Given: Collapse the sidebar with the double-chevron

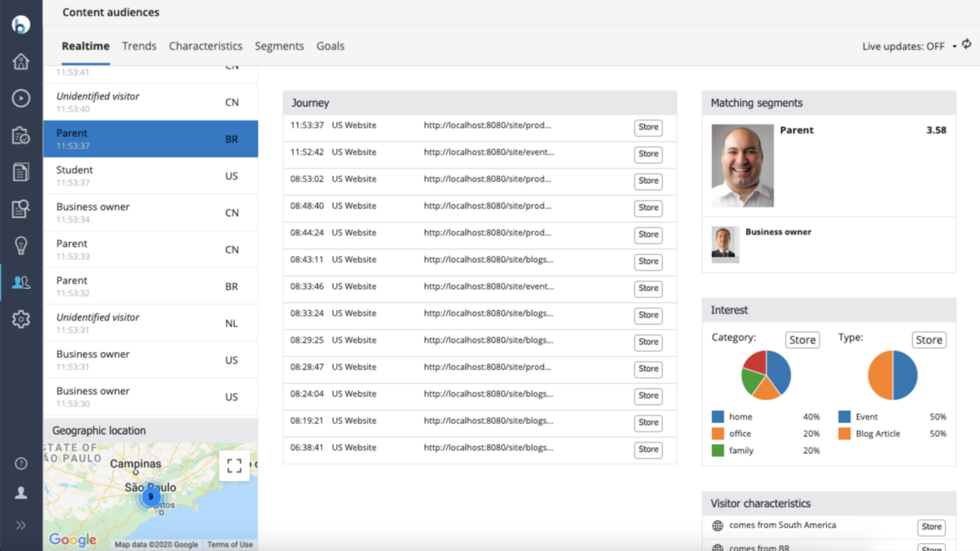Looking at the screenshot, I should point(21,525).
